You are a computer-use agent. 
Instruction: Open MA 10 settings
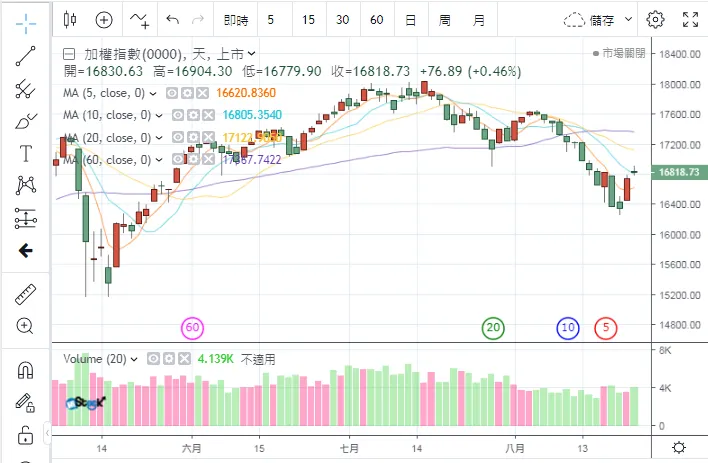tap(193, 115)
